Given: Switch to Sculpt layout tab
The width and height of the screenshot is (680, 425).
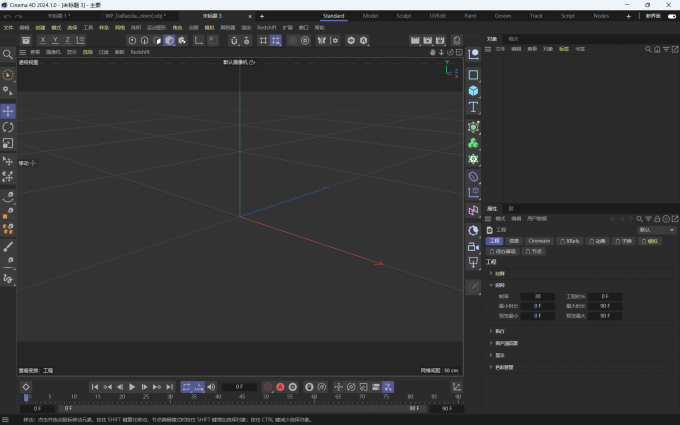Looking at the screenshot, I should (x=404, y=16).
